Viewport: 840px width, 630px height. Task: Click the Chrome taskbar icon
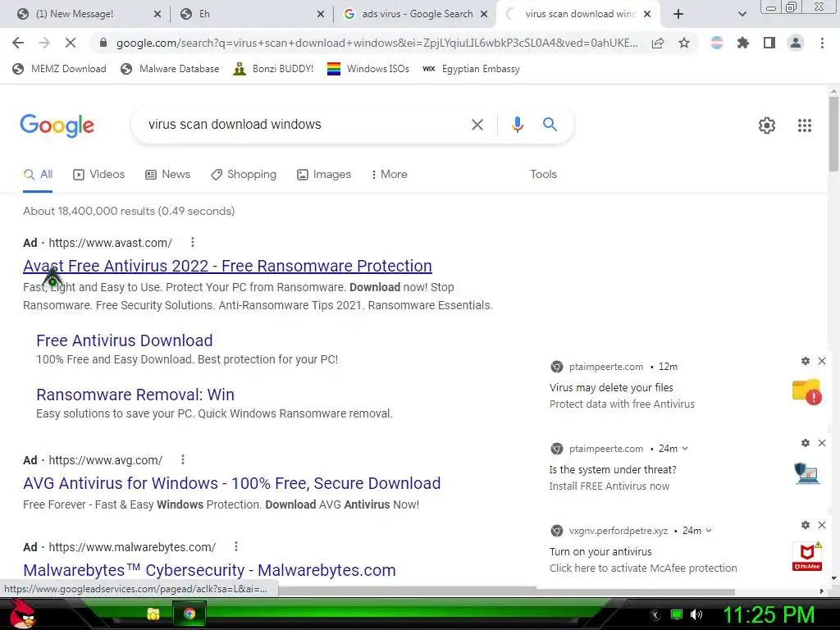[x=189, y=614]
